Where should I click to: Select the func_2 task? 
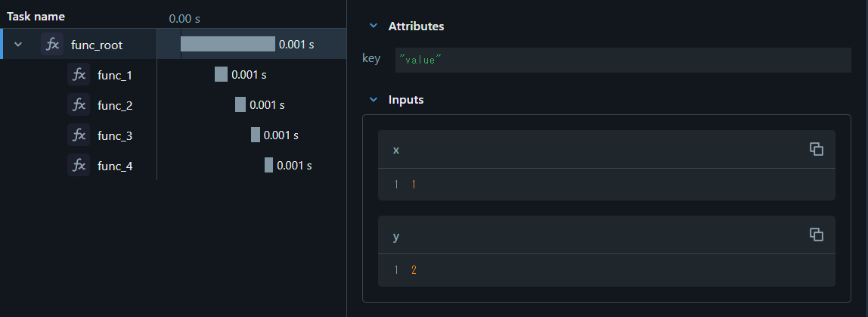tap(115, 105)
